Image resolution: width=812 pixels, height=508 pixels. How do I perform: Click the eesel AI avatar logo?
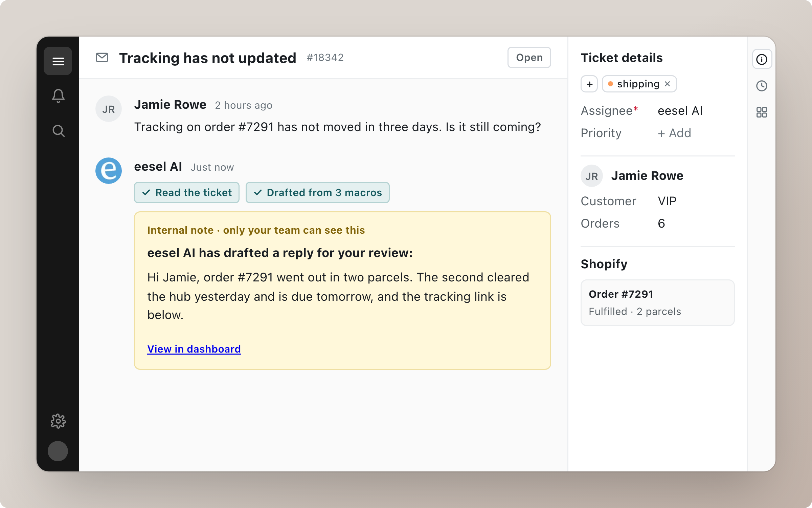[x=109, y=170]
